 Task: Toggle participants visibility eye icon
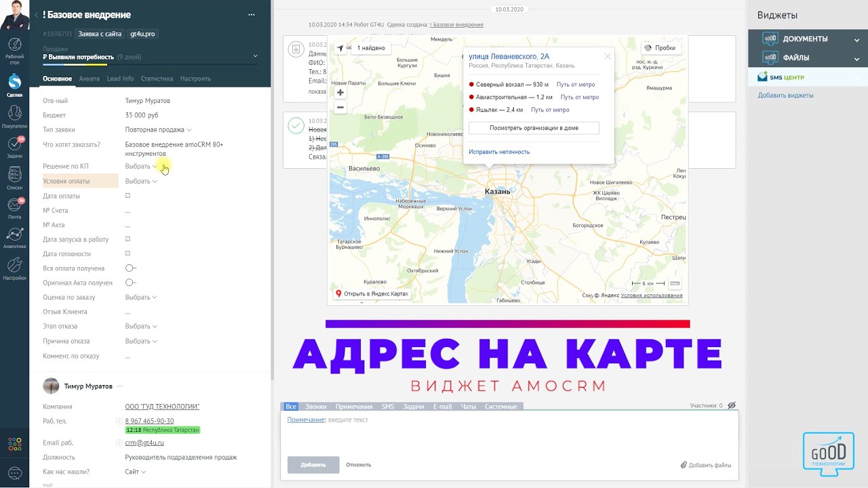[x=732, y=405]
